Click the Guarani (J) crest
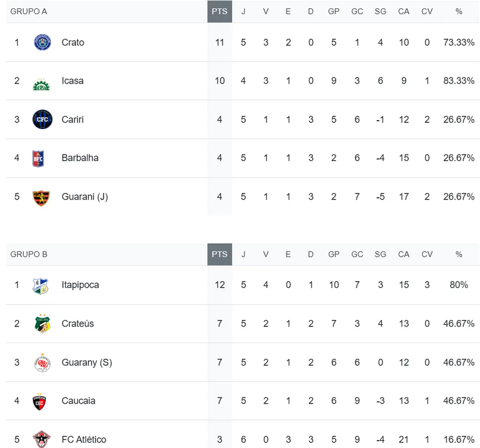The image size is (480, 448). click(x=41, y=198)
